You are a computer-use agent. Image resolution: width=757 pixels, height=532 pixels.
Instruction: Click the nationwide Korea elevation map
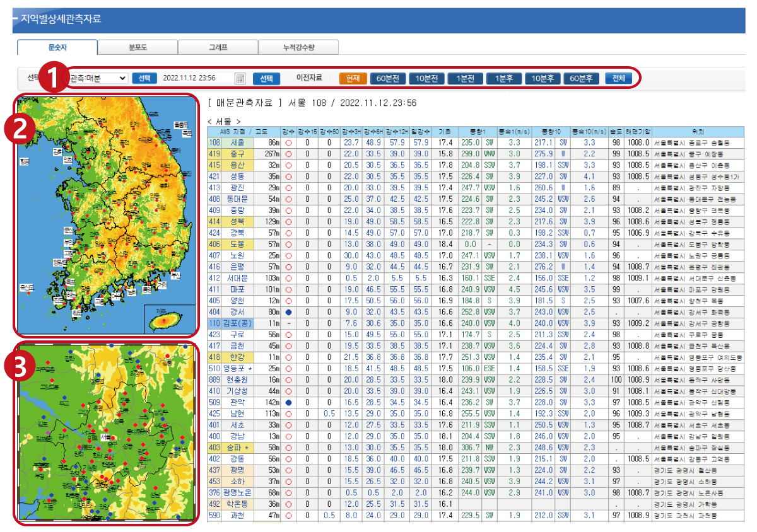tap(105, 215)
